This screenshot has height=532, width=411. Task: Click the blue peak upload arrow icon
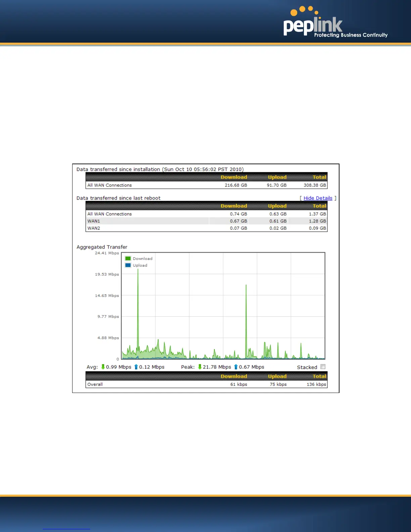tap(236, 367)
